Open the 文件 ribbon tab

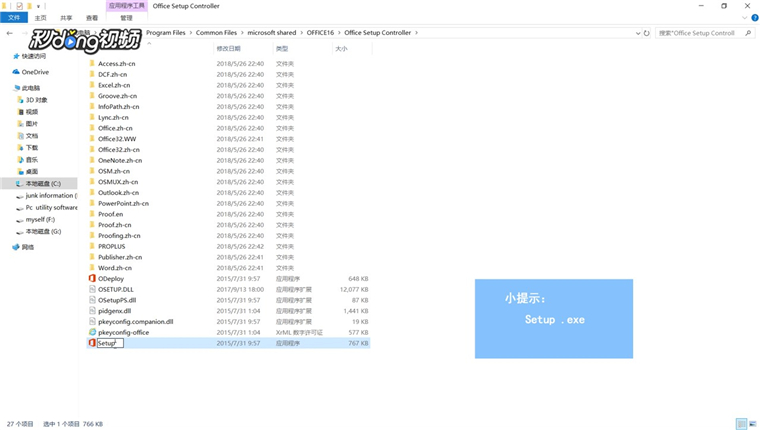point(14,17)
